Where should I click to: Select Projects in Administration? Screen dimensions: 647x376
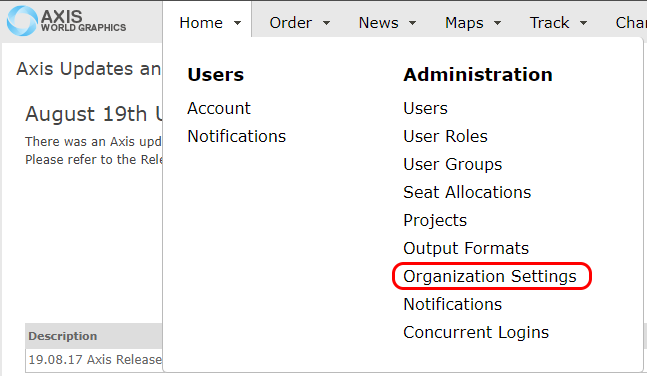pos(435,221)
